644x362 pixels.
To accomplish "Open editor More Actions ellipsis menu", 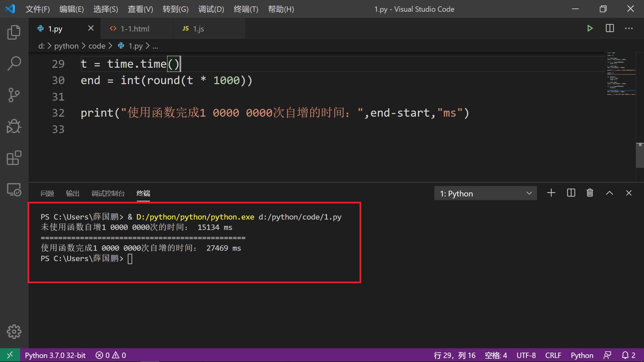I will click(629, 28).
